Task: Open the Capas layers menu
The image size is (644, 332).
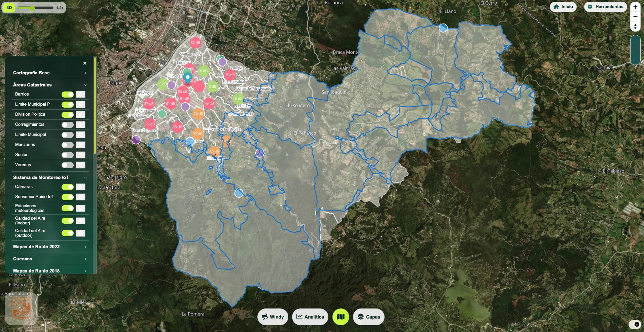Action: click(x=368, y=317)
